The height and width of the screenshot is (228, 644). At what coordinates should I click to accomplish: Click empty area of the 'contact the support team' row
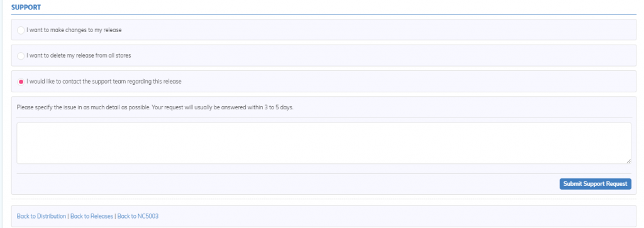pyautogui.click(x=407, y=81)
